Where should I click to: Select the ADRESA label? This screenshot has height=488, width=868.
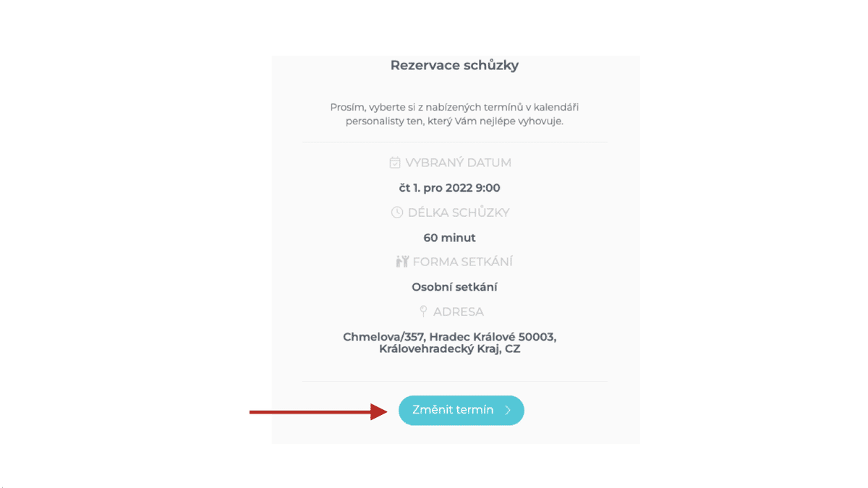click(x=458, y=312)
